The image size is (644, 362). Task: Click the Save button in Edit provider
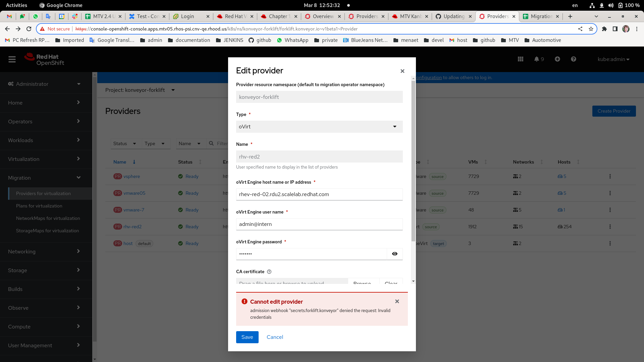(x=247, y=337)
